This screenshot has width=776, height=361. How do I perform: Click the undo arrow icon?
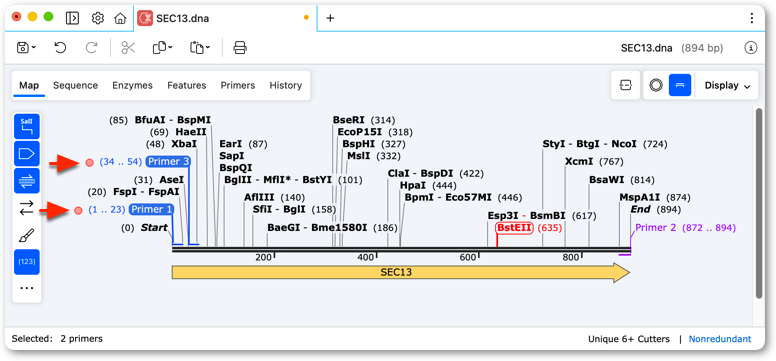pyautogui.click(x=60, y=48)
